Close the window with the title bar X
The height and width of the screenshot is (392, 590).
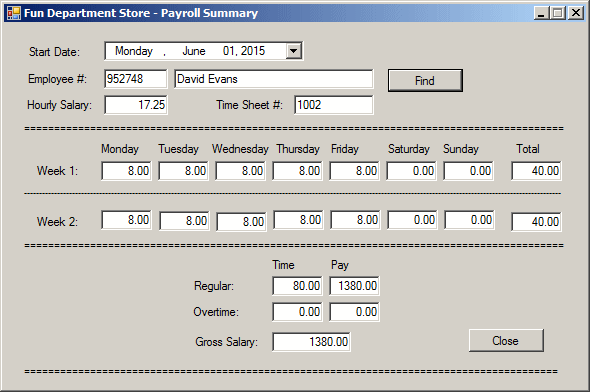(x=576, y=13)
